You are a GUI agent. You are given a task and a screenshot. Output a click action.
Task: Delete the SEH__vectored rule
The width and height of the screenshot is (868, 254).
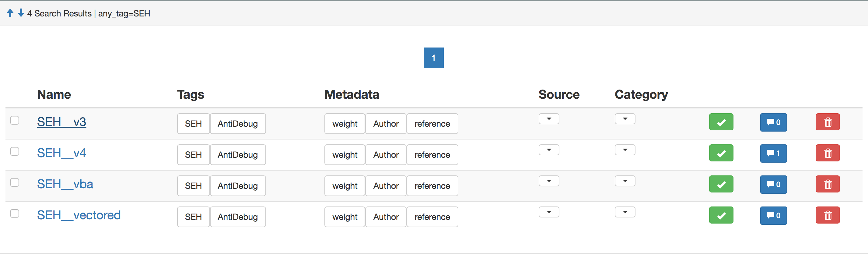827,216
